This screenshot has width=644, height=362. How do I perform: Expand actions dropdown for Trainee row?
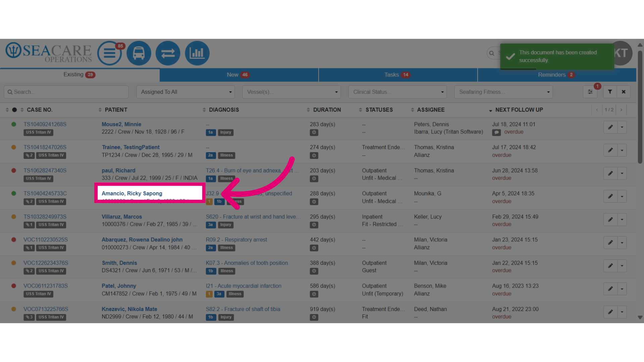tap(622, 150)
